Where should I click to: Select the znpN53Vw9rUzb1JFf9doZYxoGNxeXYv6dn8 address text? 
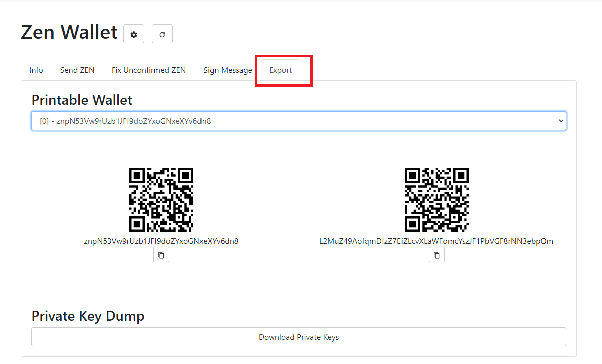coord(161,241)
